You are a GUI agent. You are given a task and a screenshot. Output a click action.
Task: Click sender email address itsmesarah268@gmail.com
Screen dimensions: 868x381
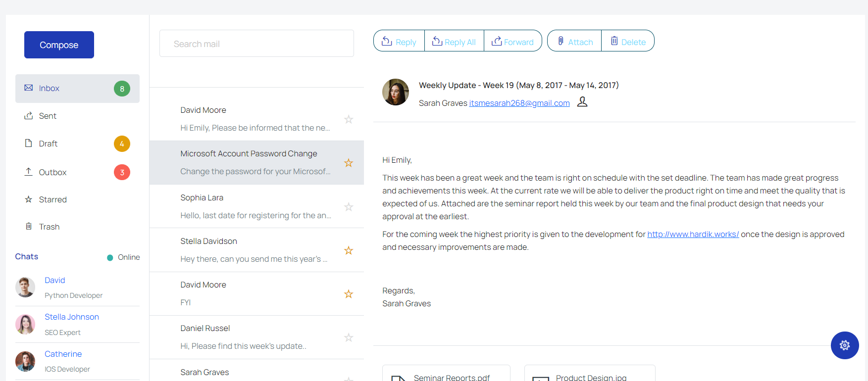pyautogui.click(x=519, y=103)
